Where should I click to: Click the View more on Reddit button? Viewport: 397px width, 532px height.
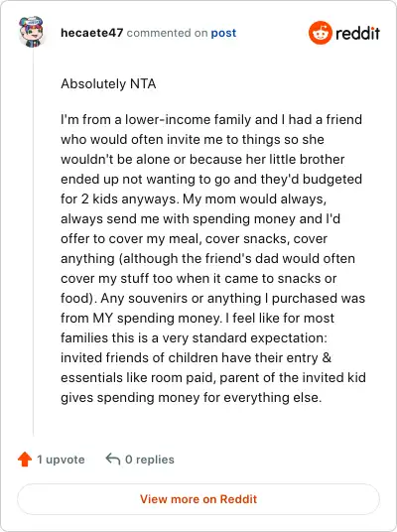point(198,499)
